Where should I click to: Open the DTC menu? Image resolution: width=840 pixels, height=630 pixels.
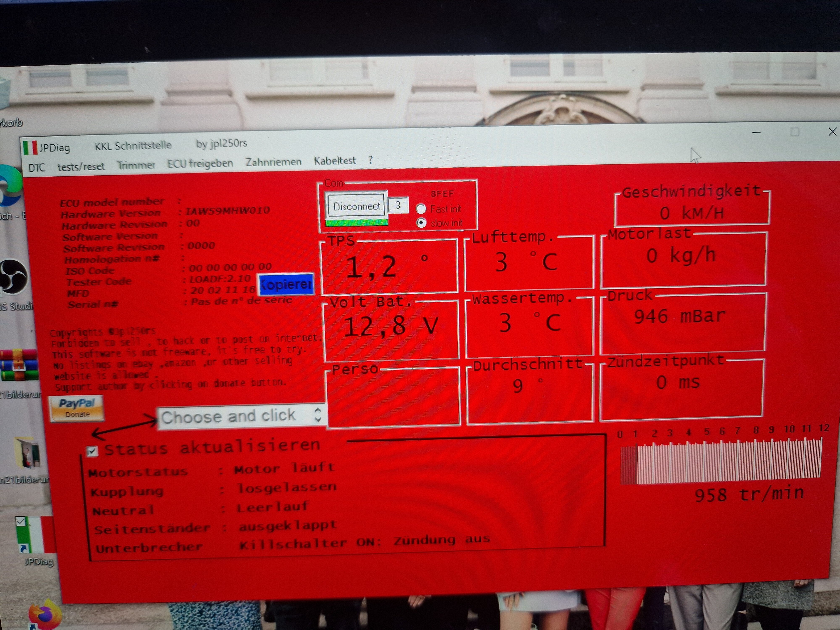pos(37,167)
